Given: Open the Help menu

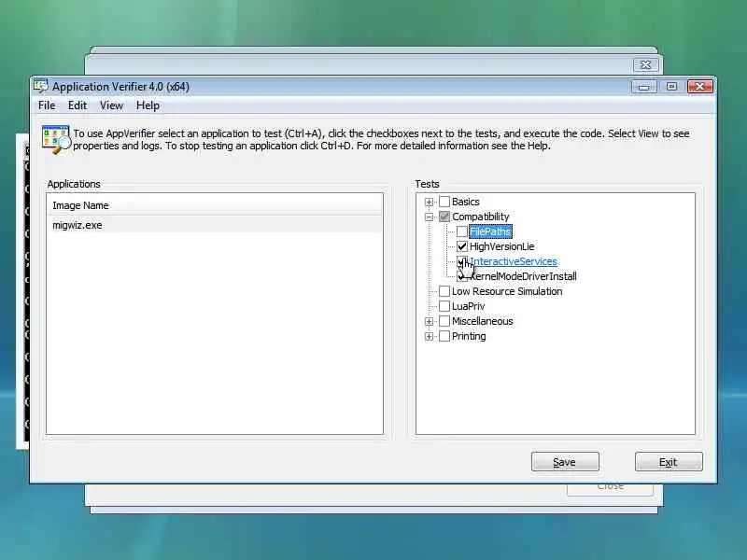Looking at the screenshot, I should click(x=148, y=105).
